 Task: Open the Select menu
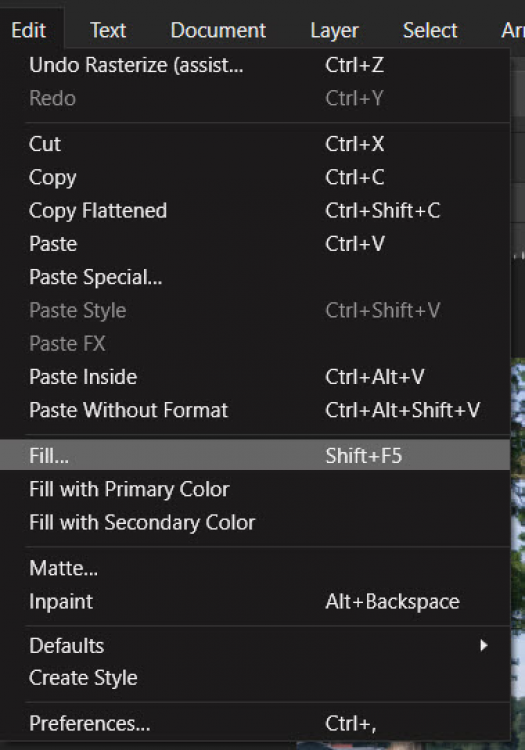(430, 31)
